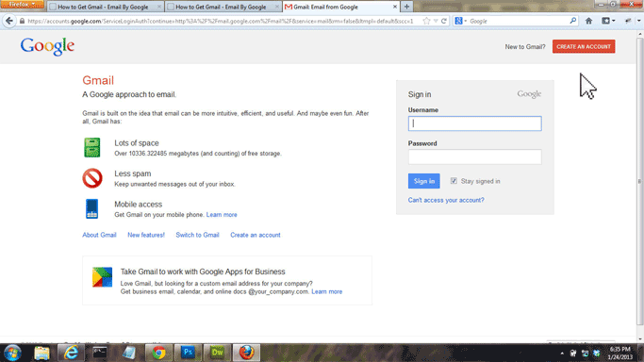This screenshot has height=362, width=644.
Task: Close the Gmail: Email from Google tab
Action: coord(395,7)
